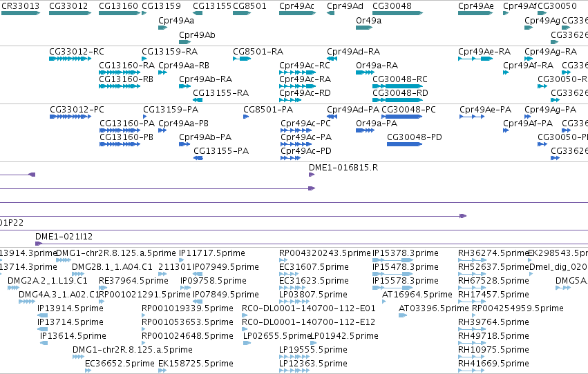Click protein Cpr49Ac-PD

[306, 151]
